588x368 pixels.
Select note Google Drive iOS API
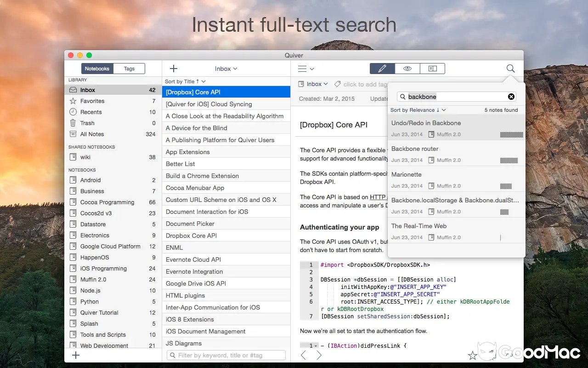pos(226,284)
